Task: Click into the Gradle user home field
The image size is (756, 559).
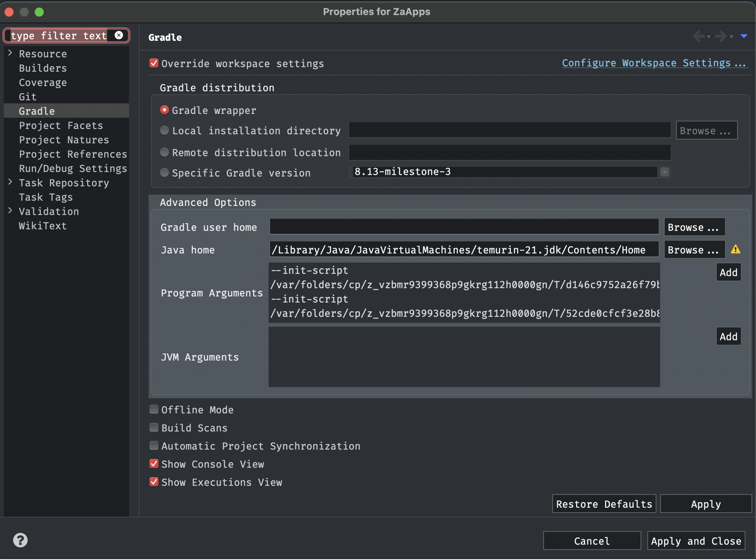Action: [x=464, y=227]
